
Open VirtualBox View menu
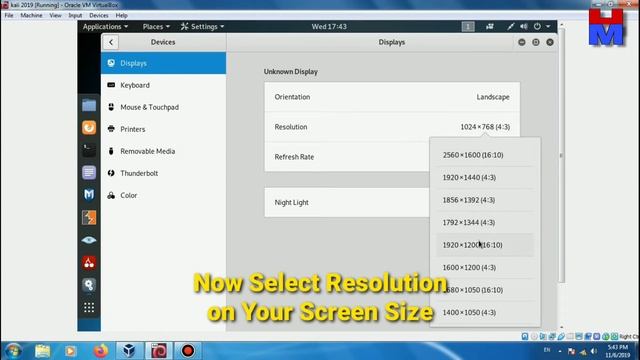56,16
